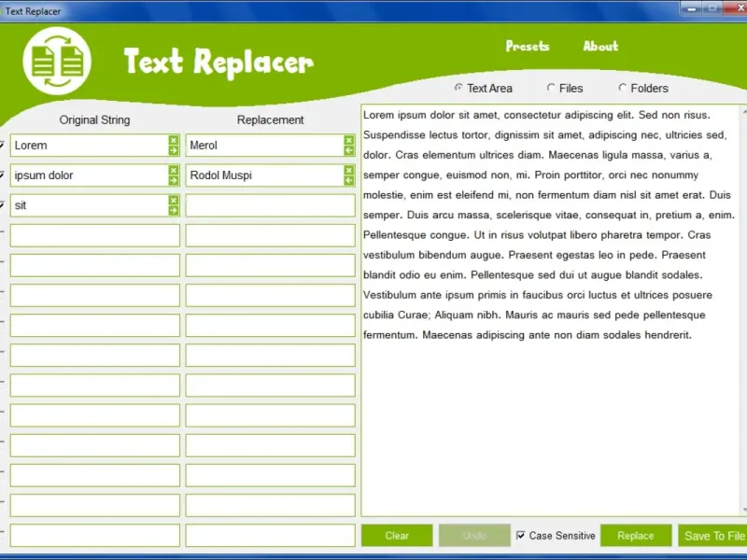The image size is (747, 560).
Task: Select the Files radio button
Action: (551, 88)
